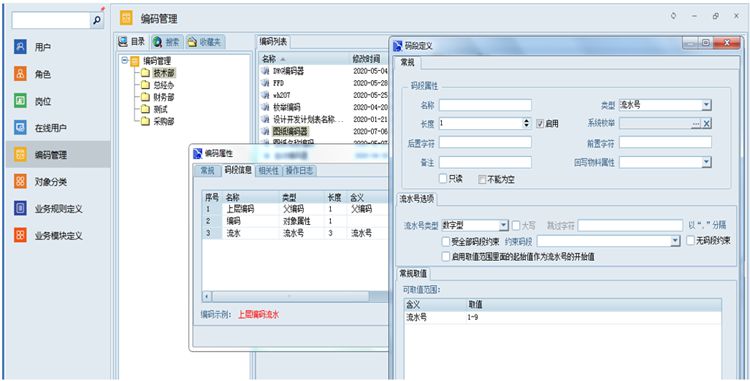Toggle the 大写 checkbox

pos(516,225)
